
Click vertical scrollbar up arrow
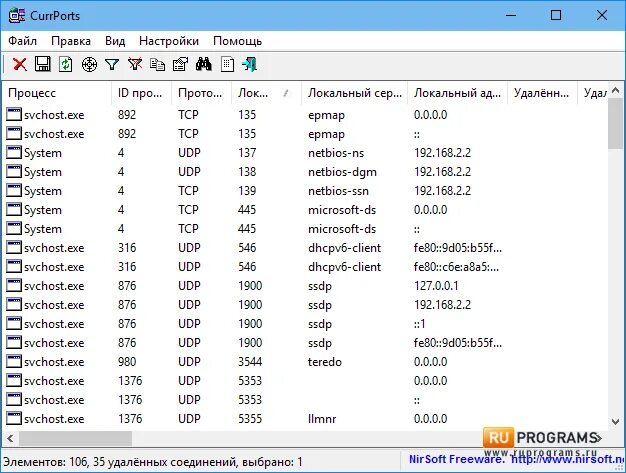[616, 90]
